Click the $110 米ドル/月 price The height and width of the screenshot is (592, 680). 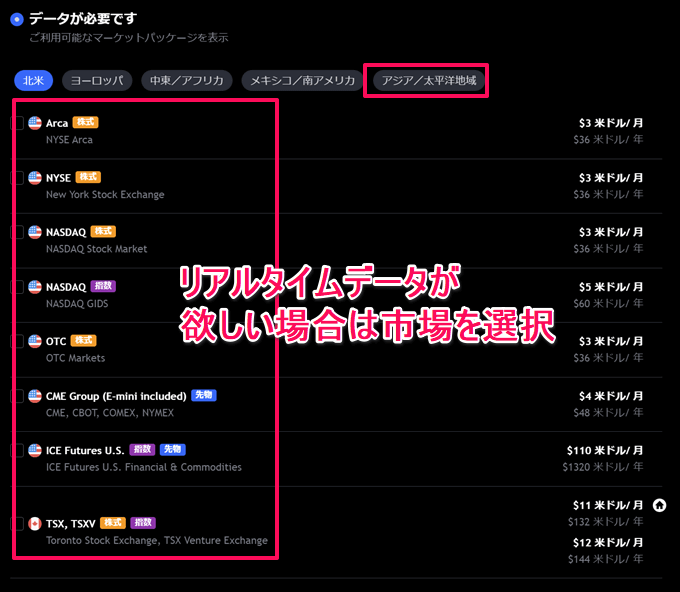tap(605, 451)
